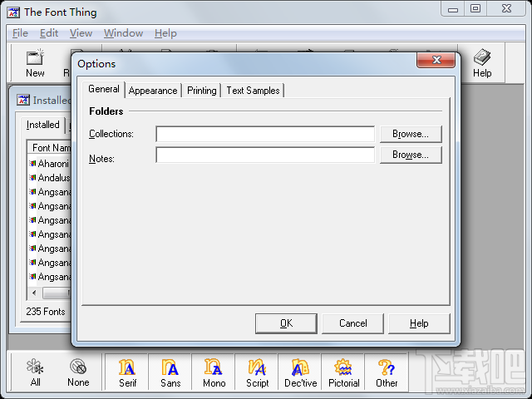Image resolution: width=532 pixels, height=399 pixels.
Task: Browse for the Notes folder
Action: click(411, 155)
